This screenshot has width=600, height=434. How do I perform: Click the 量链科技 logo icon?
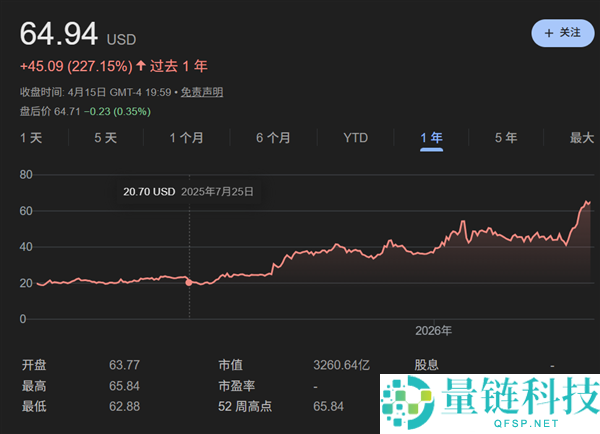click(x=408, y=402)
